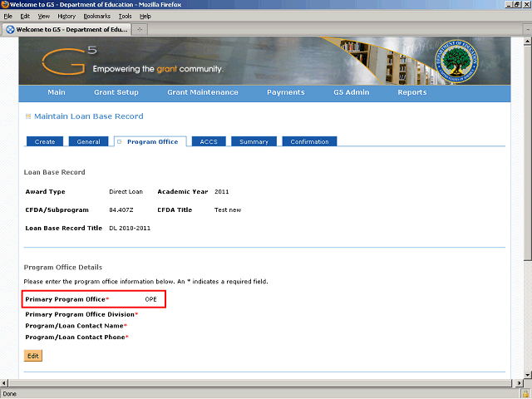This screenshot has width=532, height=399.
Task: Click the Program/Loan Contact Name label
Action: tap(76, 326)
